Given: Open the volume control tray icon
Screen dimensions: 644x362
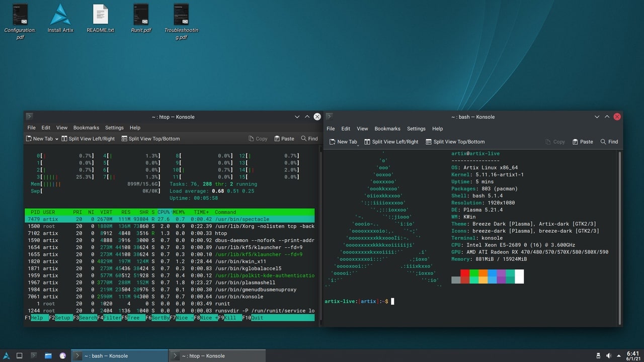Looking at the screenshot, I should click(609, 355).
